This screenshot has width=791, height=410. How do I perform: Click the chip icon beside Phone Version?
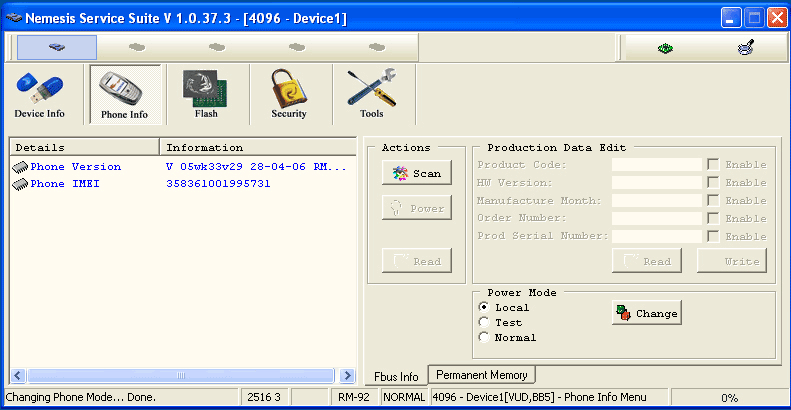coord(20,167)
